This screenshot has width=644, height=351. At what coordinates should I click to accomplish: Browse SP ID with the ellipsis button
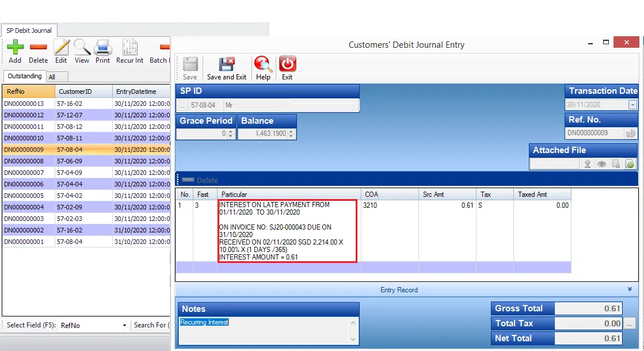tap(182, 105)
